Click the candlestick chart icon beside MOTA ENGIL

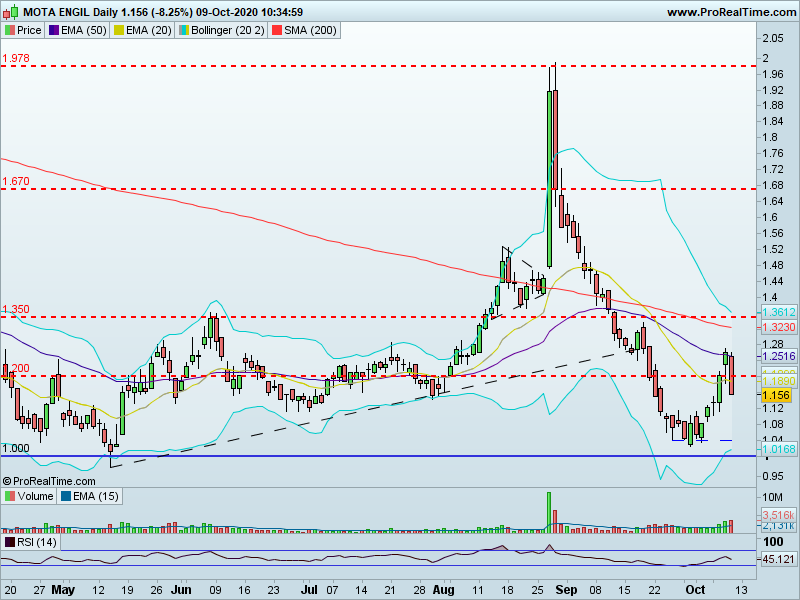[x=11, y=11]
